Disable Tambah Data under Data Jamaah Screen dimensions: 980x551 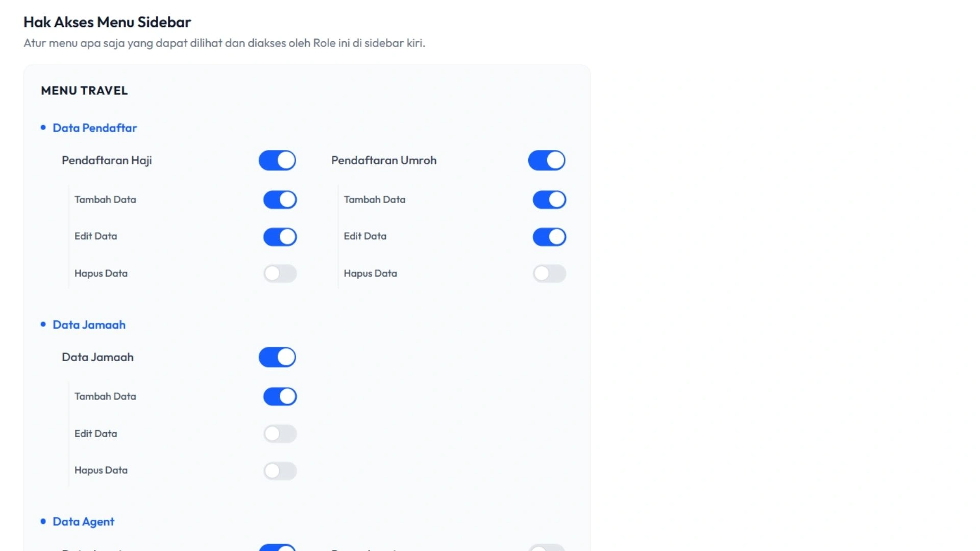(280, 396)
